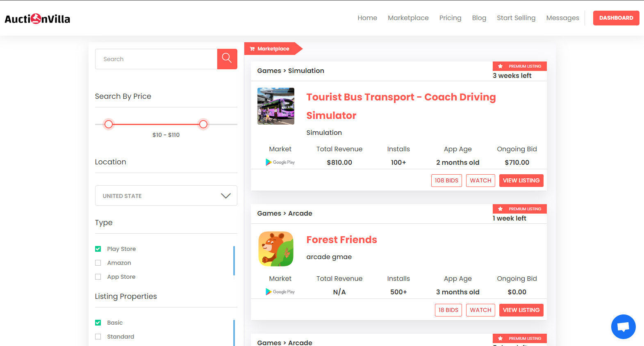This screenshot has width=644, height=346.
Task: Uncheck the Play Store type filter
Action: tap(98, 249)
